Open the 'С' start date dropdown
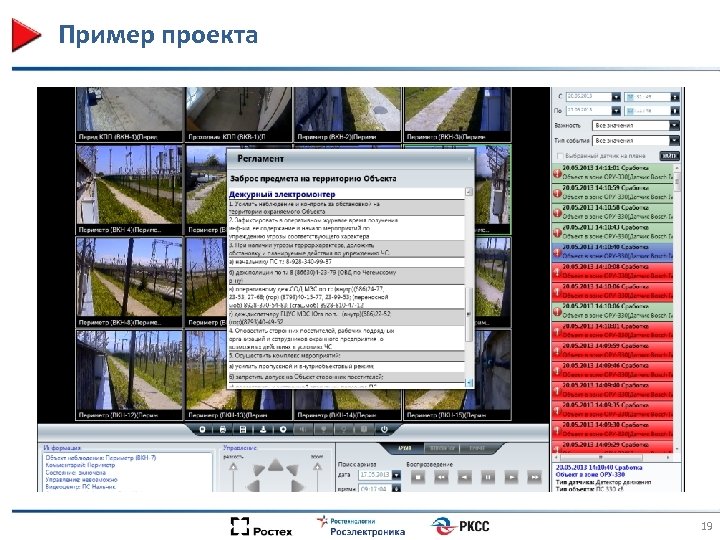Screen dimensions: 720x540 [x=616, y=97]
